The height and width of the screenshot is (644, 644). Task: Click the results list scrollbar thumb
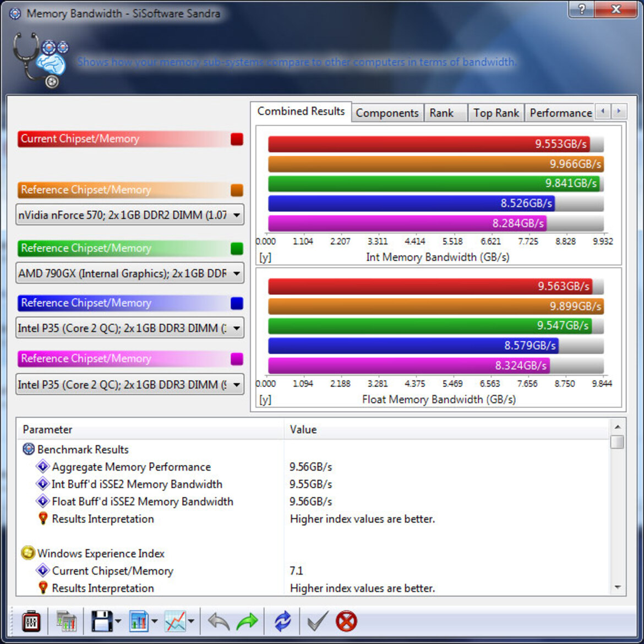coord(617,442)
